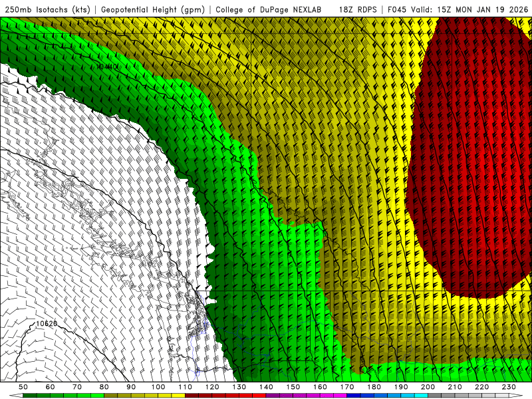Select the lightest gray swatch just before 230
This screenshot has width=532, height=399.
(x=502, y=396)
